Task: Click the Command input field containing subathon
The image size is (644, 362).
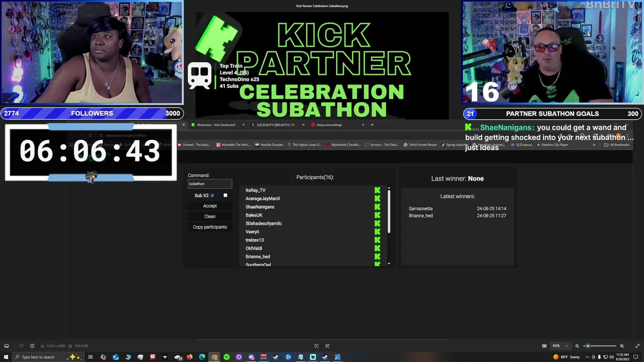Action: 210,184
